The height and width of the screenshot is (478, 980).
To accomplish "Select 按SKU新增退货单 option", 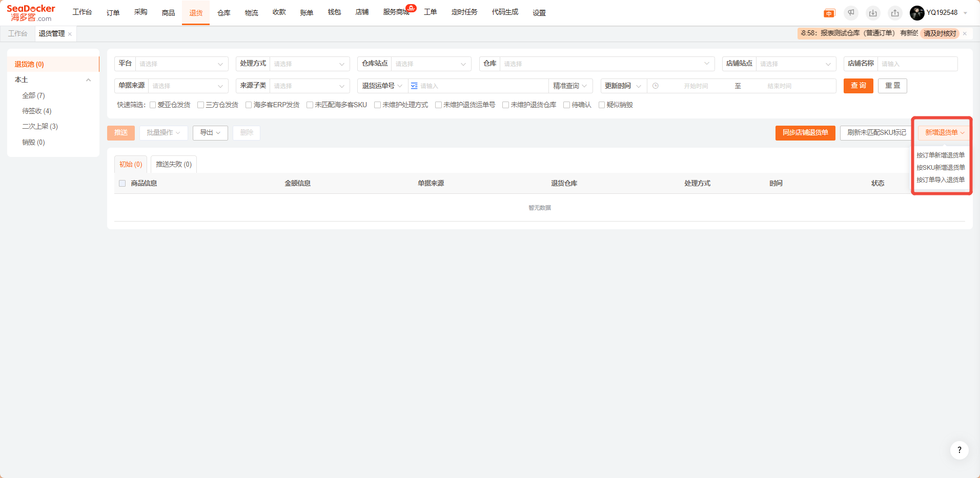I will [941, 167].
